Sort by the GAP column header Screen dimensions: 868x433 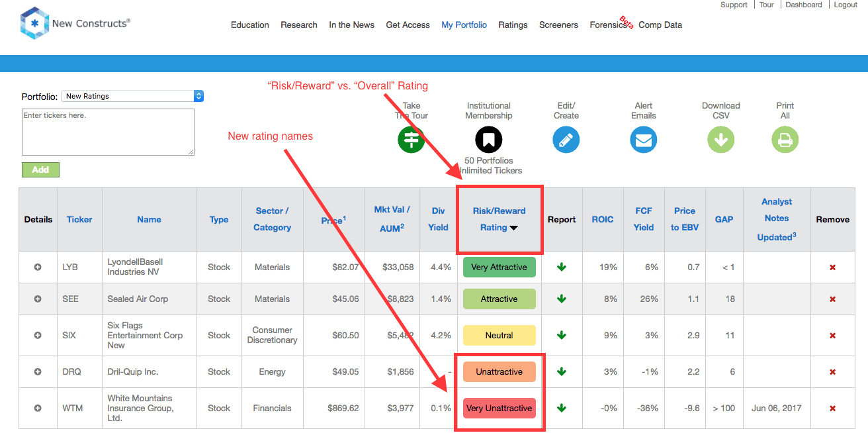pyautogui.click(x=724, y=219)
